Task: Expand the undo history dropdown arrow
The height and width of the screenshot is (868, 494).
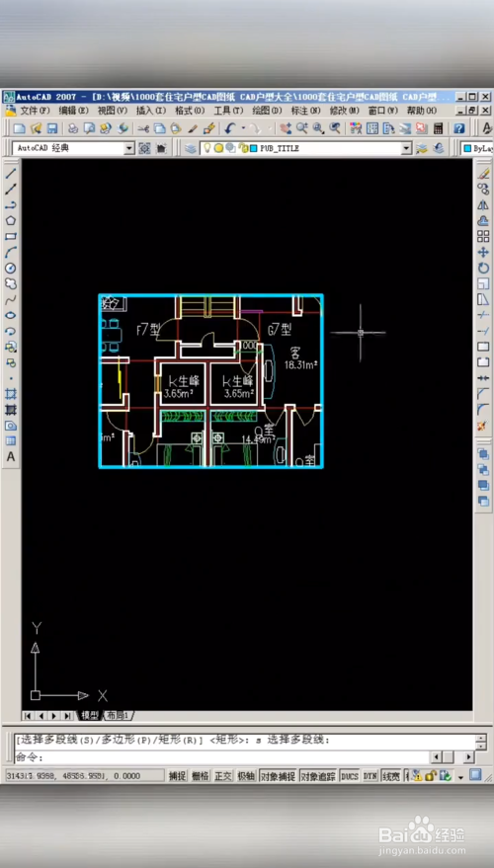Action: point(243,128)
